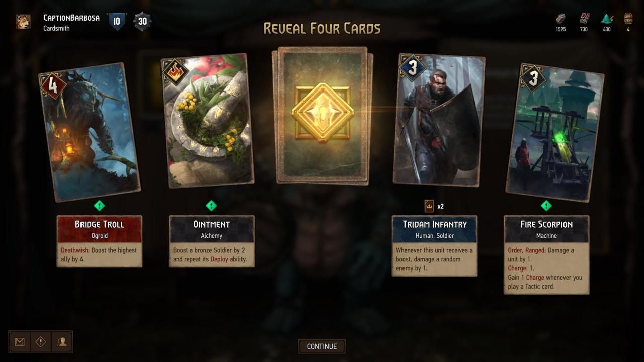
Task: Select the Bridge Troll card art
Action: (x=90, y=132)
